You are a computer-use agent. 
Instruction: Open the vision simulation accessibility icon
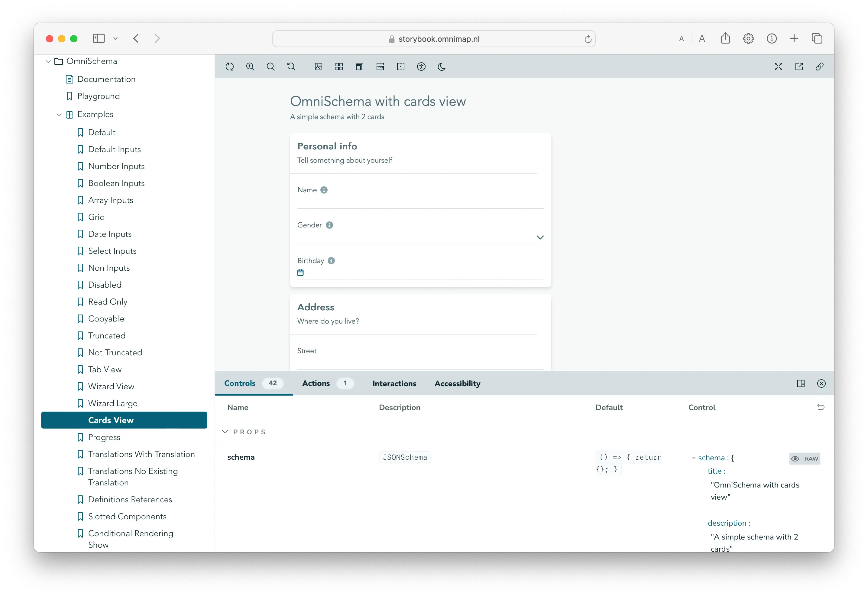pos(421,67)
